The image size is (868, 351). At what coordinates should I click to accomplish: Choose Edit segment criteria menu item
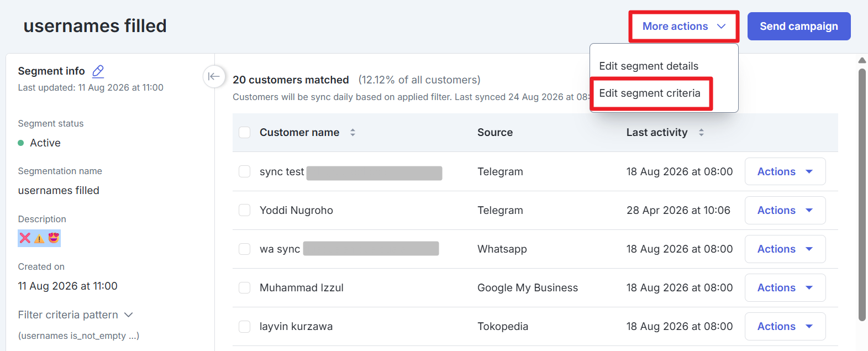coord(650,93)
